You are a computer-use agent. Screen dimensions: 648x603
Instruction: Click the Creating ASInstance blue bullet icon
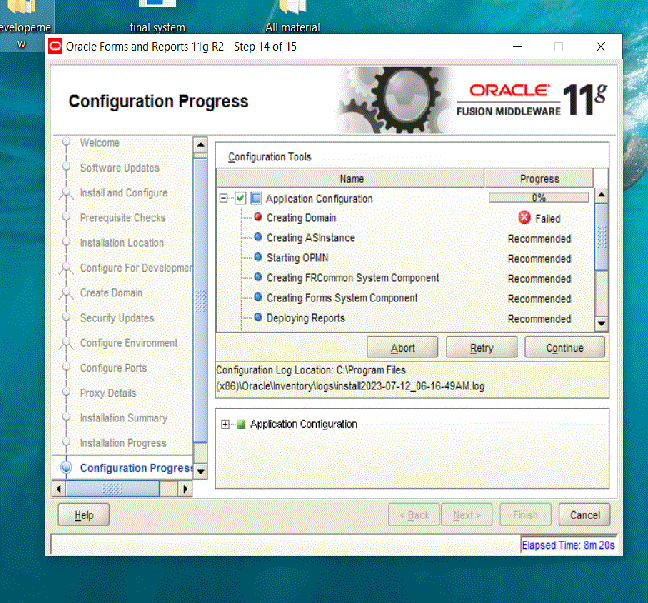pyautogui.click(x=258, y=237)
